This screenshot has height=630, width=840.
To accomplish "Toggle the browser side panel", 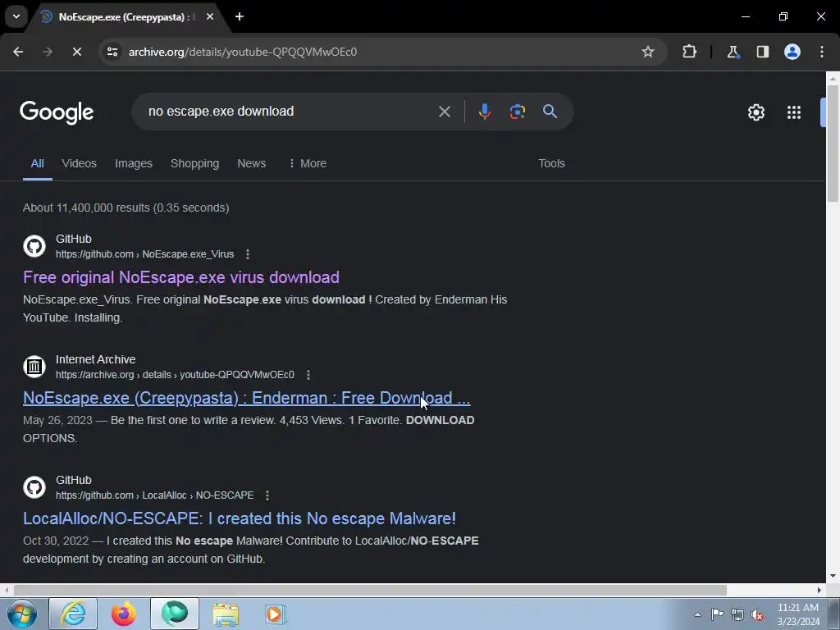I will 762,52.
